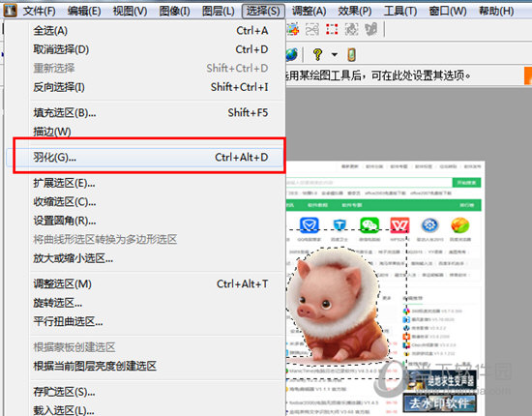Open the 编辑(E) menu
The height and width of the screenshot is (416, 532).
pyautogui.click(x=84, y=12)
